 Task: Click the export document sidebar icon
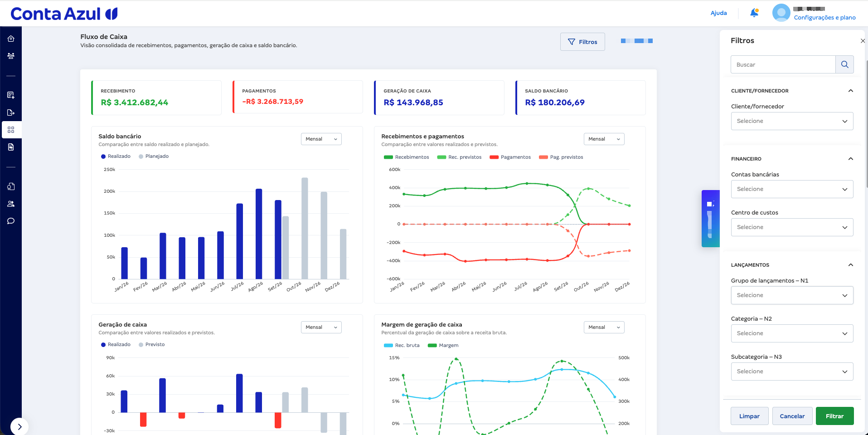pyautogui.click(x=11, y=112)
